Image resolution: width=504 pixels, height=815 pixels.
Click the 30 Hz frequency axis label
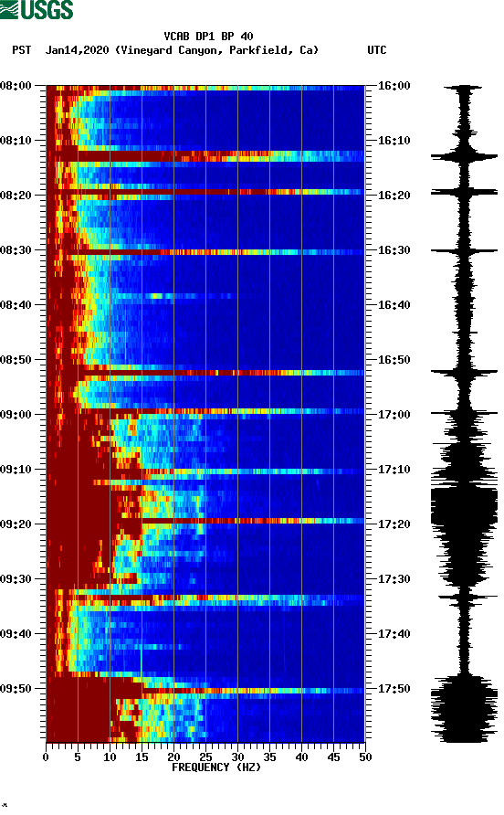[238, 757]
